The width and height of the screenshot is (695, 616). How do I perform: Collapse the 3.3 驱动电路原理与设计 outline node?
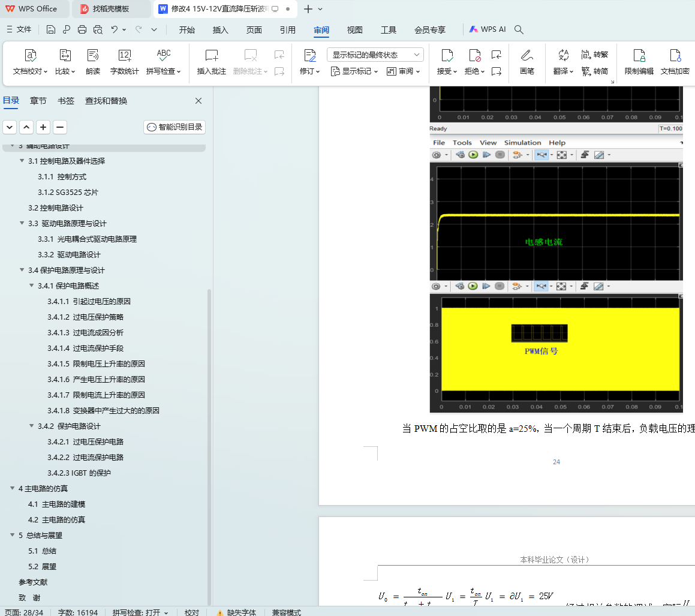[x=22, y=223]
